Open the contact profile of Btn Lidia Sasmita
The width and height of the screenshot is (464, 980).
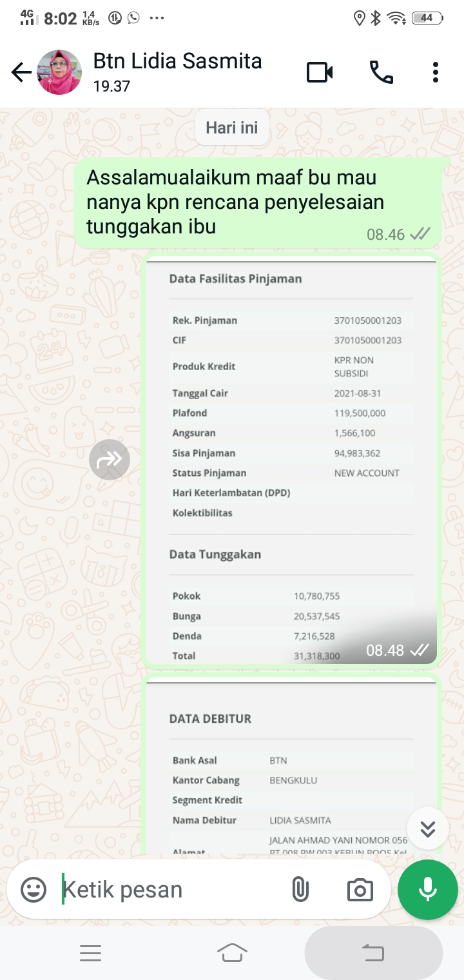point(60,72)
